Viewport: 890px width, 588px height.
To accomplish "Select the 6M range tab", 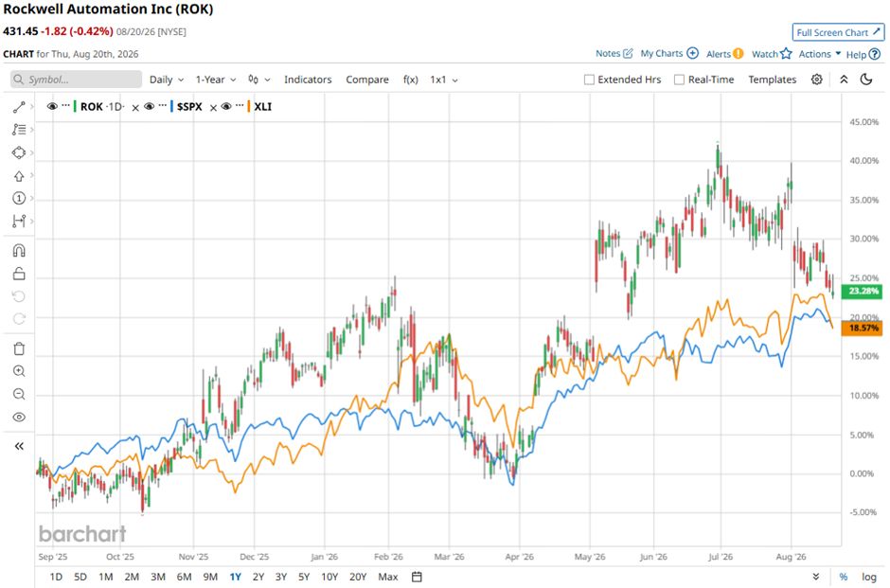I will (x=184, y=577).
